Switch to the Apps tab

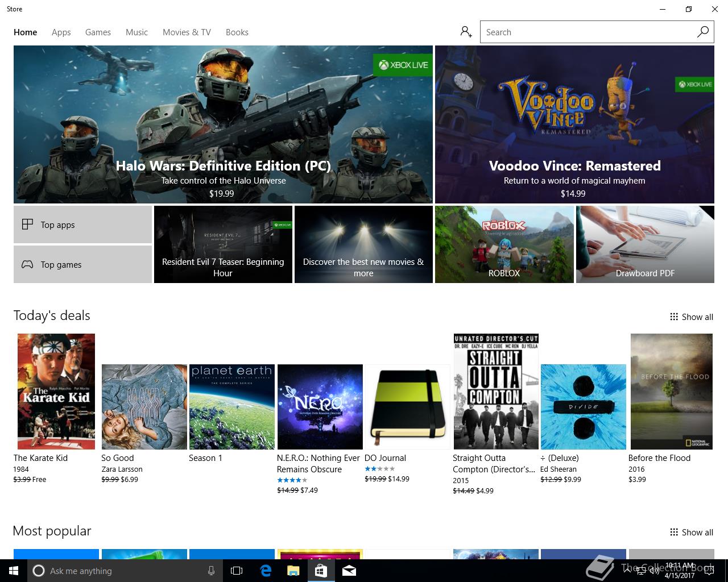[61, 32]
